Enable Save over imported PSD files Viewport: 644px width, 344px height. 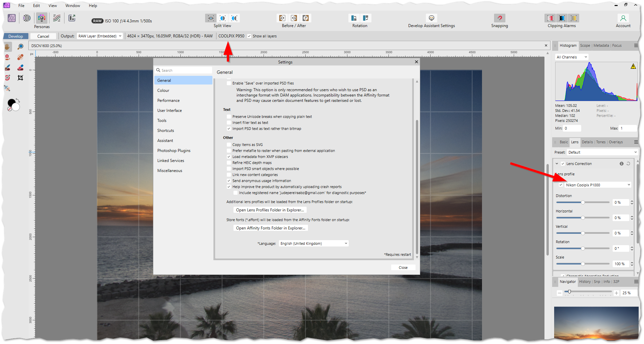[x=229, y=83]
